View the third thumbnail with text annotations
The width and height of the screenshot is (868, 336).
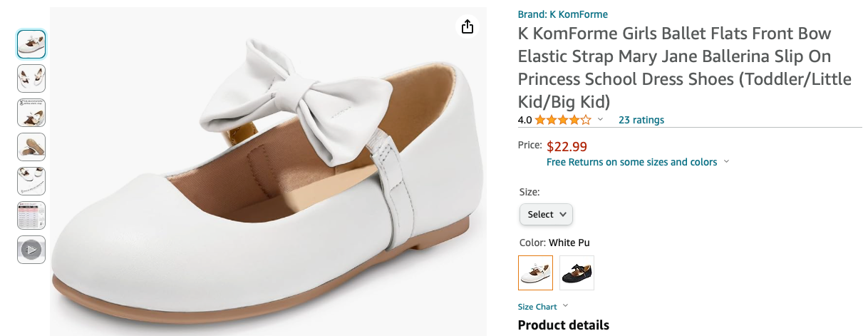coord(31,112)
